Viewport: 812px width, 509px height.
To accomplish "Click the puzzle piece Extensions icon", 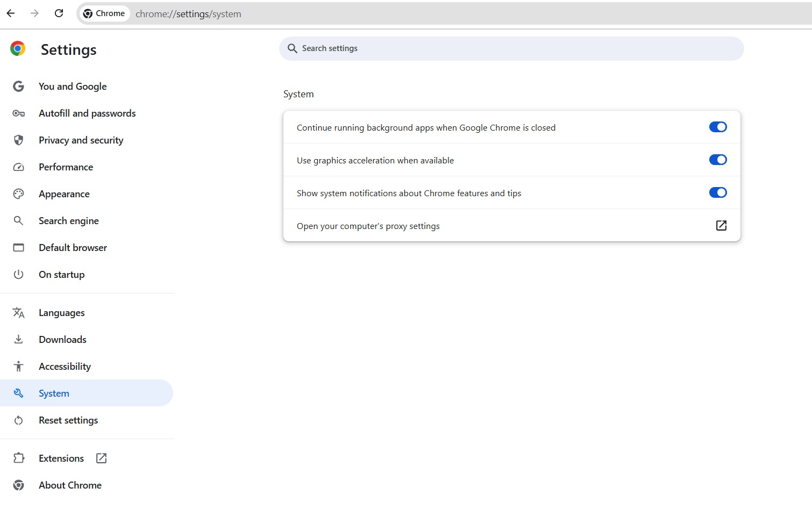I will click(19, 458).
